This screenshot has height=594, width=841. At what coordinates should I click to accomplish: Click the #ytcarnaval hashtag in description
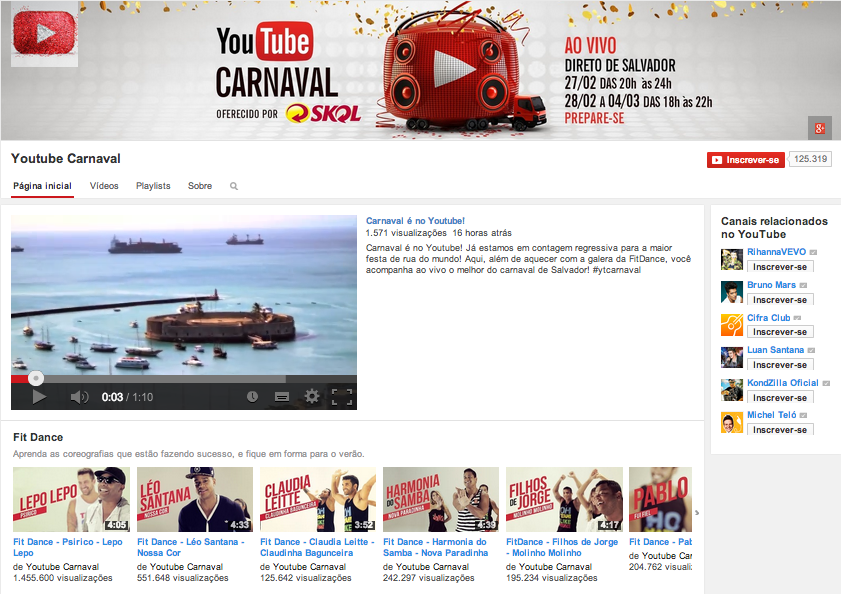point(616,270)
